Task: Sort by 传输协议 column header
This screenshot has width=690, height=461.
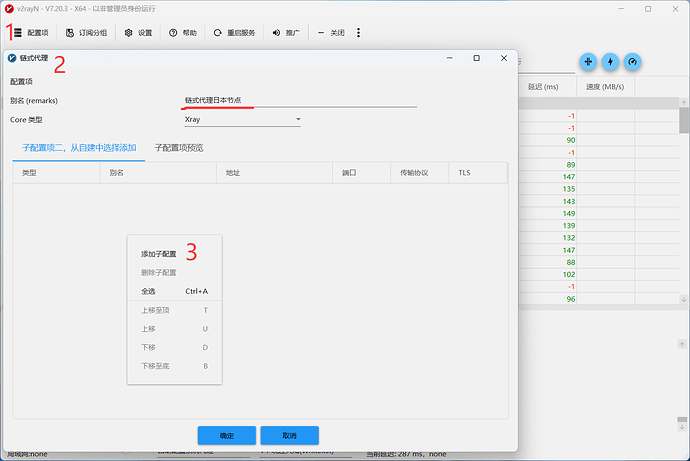Action: [420, 173]
